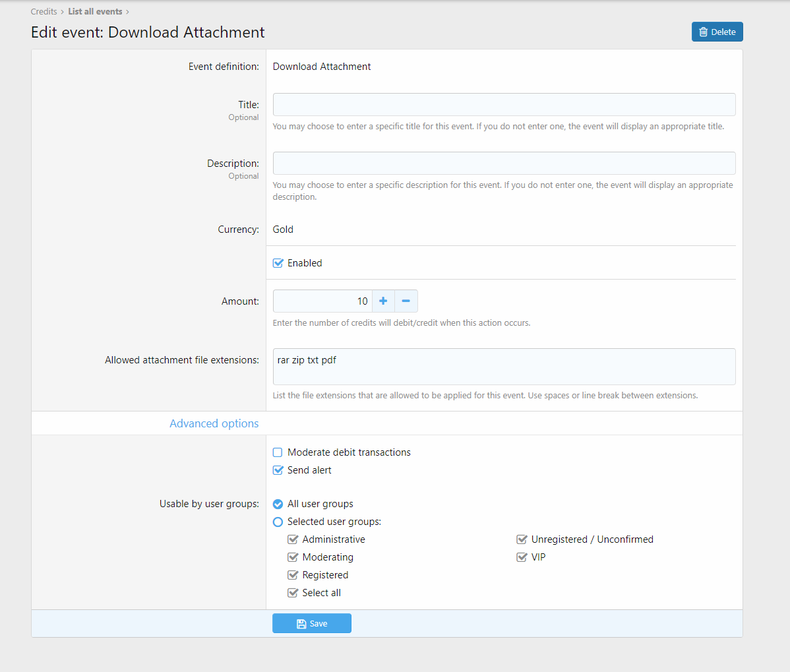Collapse the Advanced options section
The image size is (790, 672).
point(214,423)
